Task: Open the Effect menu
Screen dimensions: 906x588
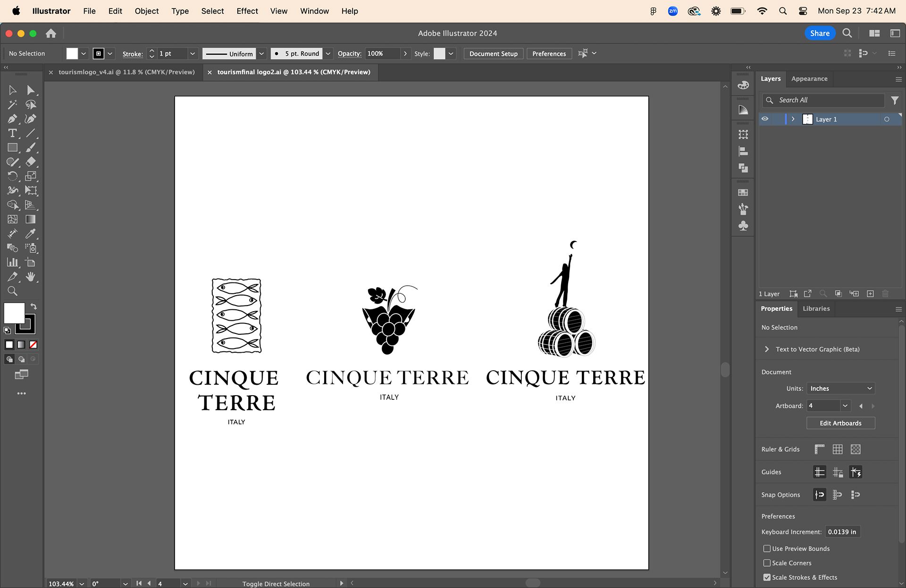Action: coord(247,11)
